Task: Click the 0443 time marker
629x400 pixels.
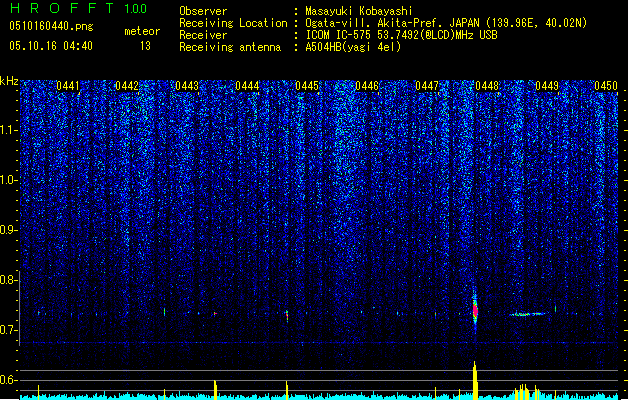Action: point(187,86)
